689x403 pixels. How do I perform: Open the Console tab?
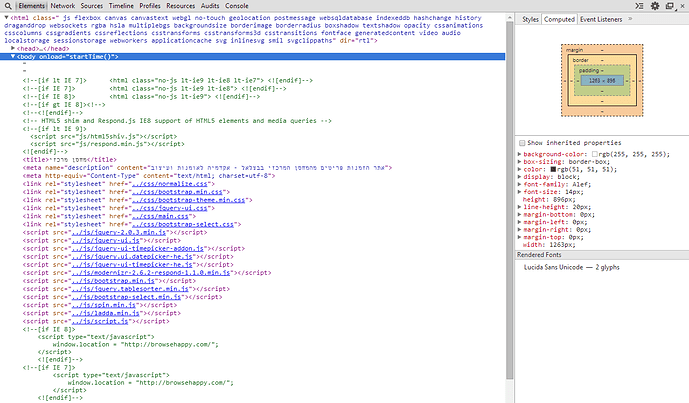click(x=236, y=6)
